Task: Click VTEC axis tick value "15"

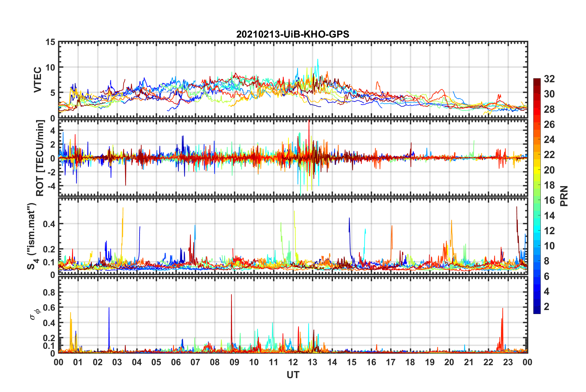Action: 50,42
